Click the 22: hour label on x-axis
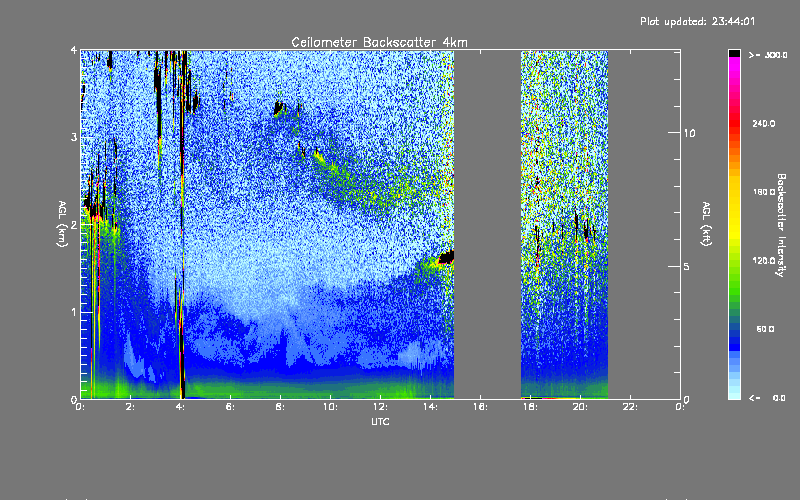This screenshot has height=500, width=800. pos(630,407)
